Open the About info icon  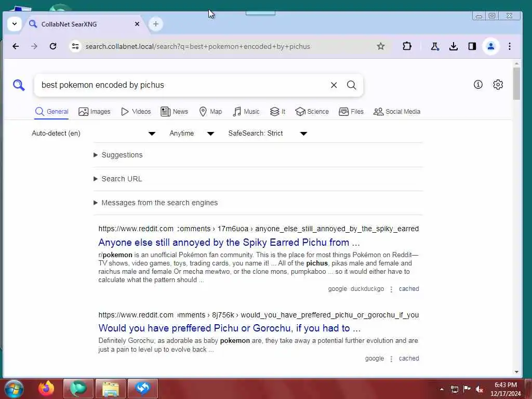tap(478, 84)
